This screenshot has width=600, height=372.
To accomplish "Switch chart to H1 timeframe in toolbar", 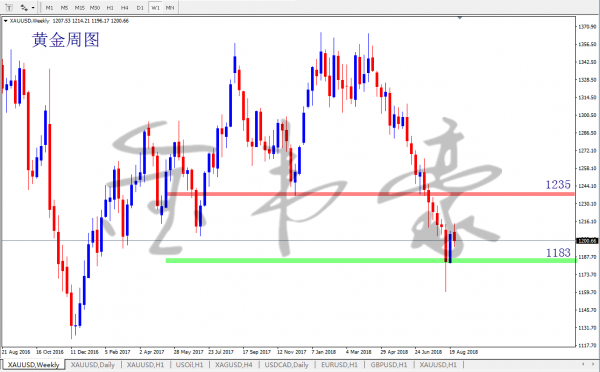I will [x=110, y=7].
